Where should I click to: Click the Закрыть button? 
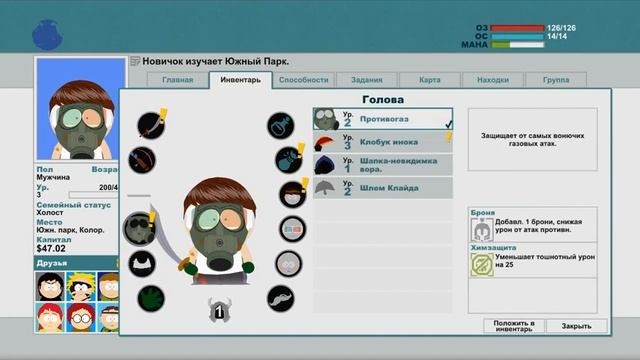[576, 326]
